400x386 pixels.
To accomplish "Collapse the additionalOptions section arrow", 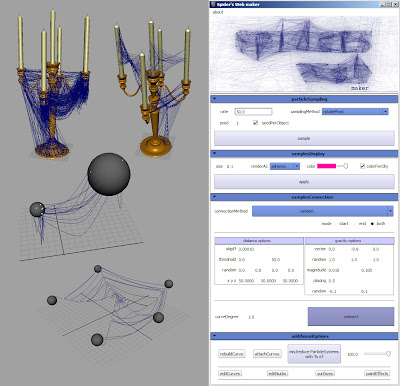I will [x=214, y=336].
